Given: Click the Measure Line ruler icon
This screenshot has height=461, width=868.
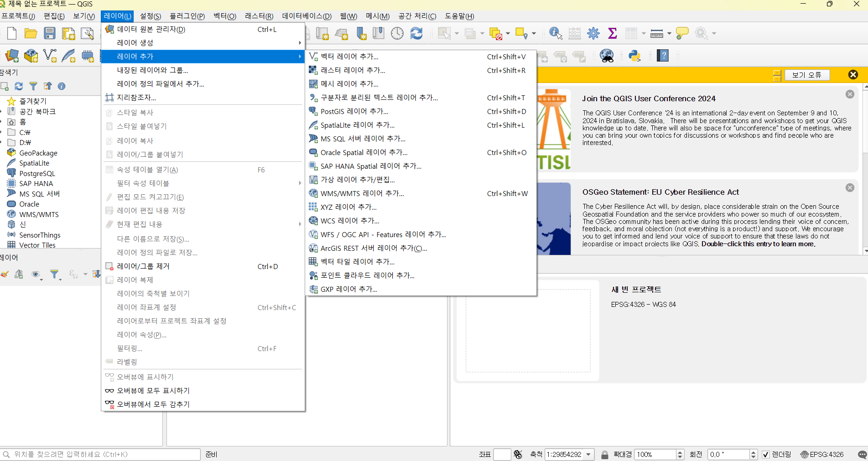Looking at the screenshot, I should tap(656, 33).
